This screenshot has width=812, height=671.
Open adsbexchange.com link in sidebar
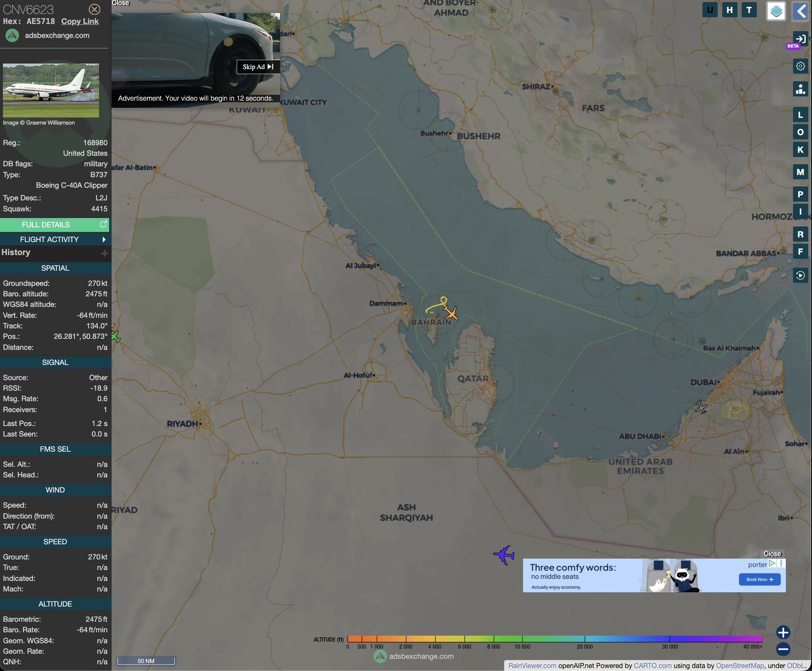point(57,35)
